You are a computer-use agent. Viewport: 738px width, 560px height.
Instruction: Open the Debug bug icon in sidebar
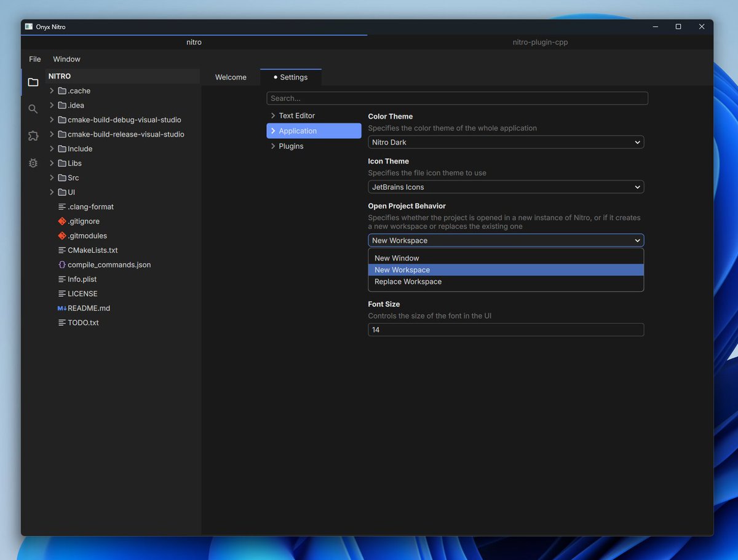coord(33,163)
